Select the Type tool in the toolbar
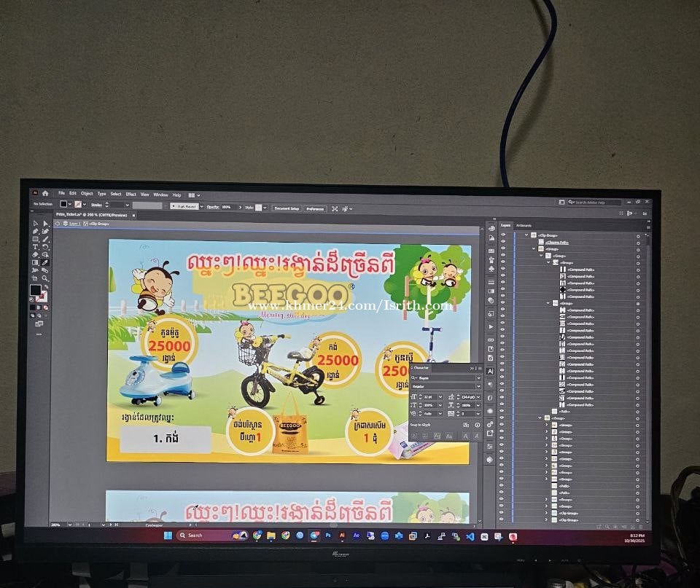The image size is (700, 588). 36,246
